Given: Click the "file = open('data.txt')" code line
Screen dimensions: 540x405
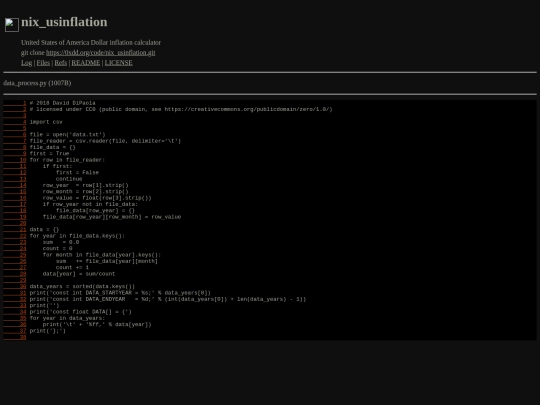Looking at the screenshot, I should tap(68, 135).
